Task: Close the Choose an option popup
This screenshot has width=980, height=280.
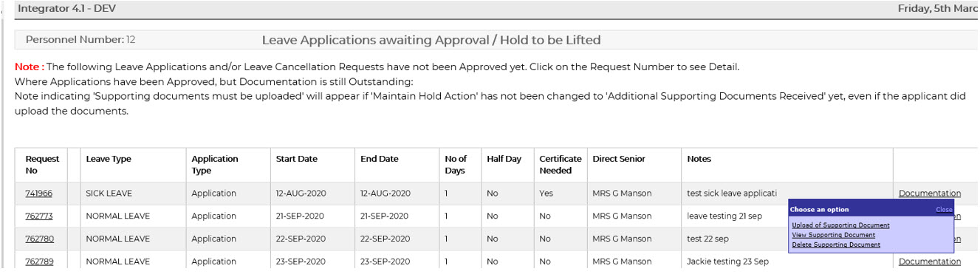Action: (x=944, y=210)
